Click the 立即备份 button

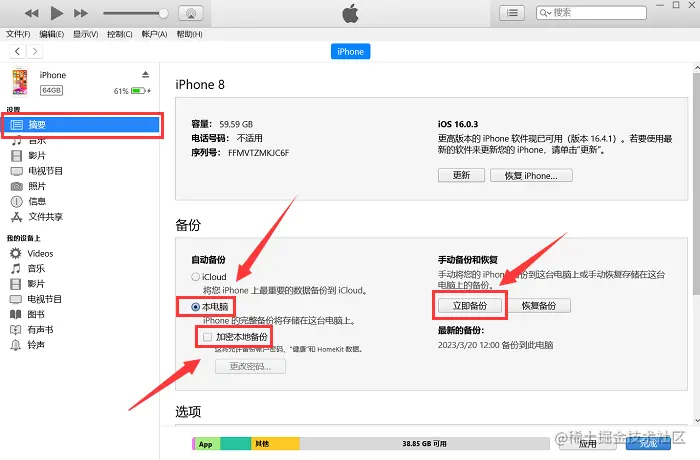[470, 305]
